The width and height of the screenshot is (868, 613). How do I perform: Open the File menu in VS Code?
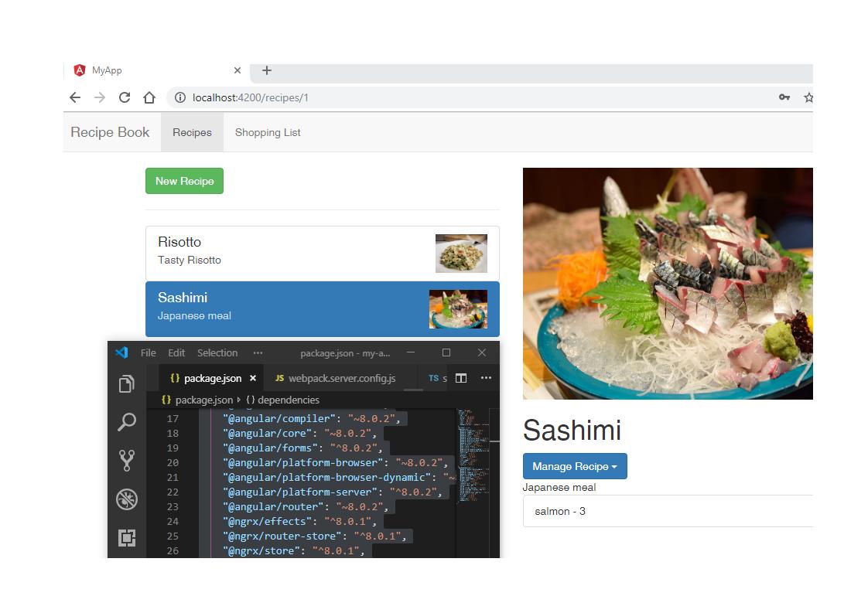coord(148,353)
